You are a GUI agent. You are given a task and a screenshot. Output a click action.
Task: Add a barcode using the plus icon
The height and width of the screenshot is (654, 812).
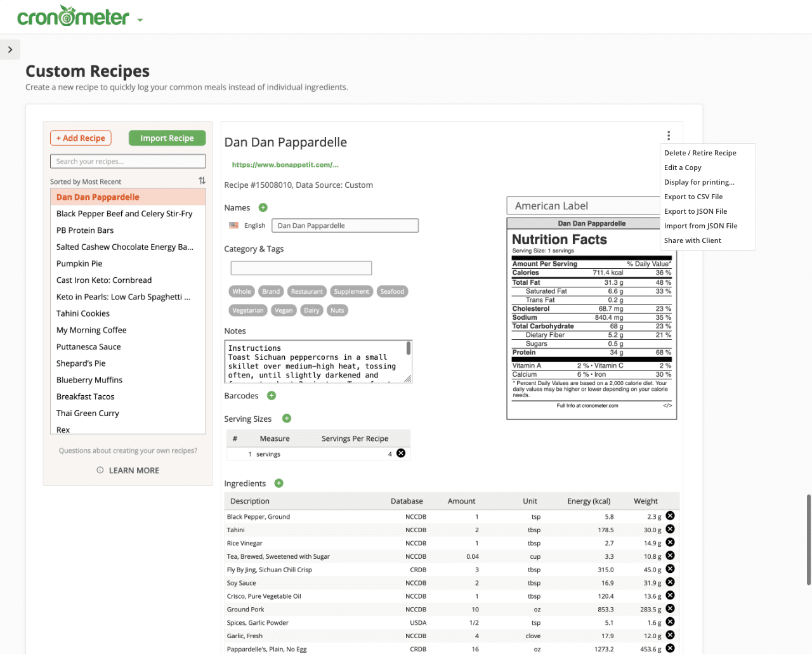tap(271, 395)
